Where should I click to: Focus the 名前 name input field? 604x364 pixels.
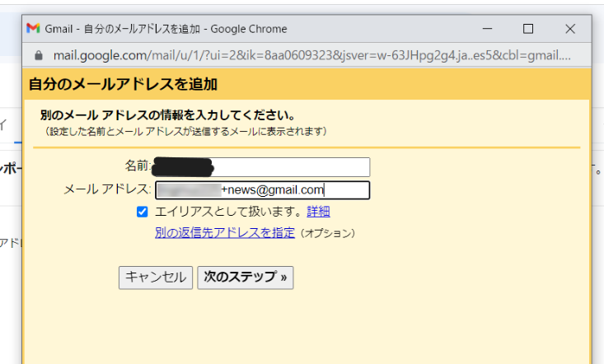point(262,167)
